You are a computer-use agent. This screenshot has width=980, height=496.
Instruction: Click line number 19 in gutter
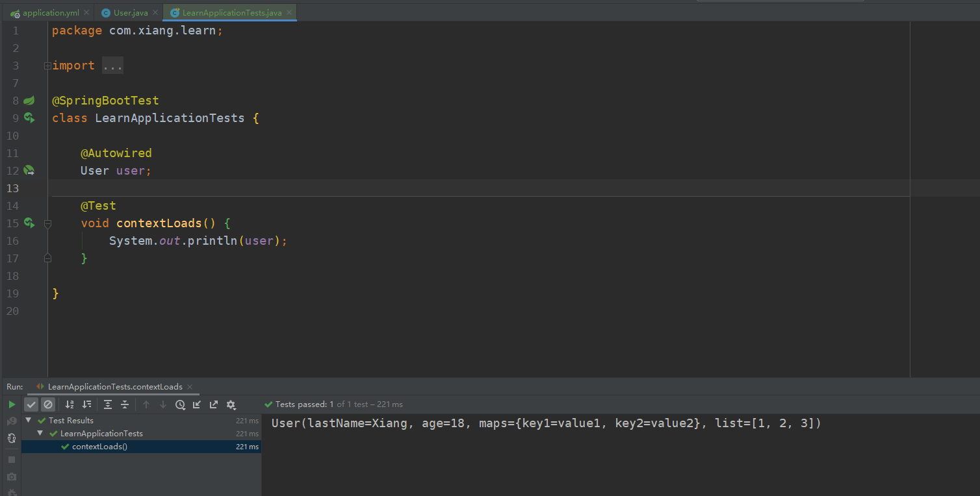(x=12, y=293)
